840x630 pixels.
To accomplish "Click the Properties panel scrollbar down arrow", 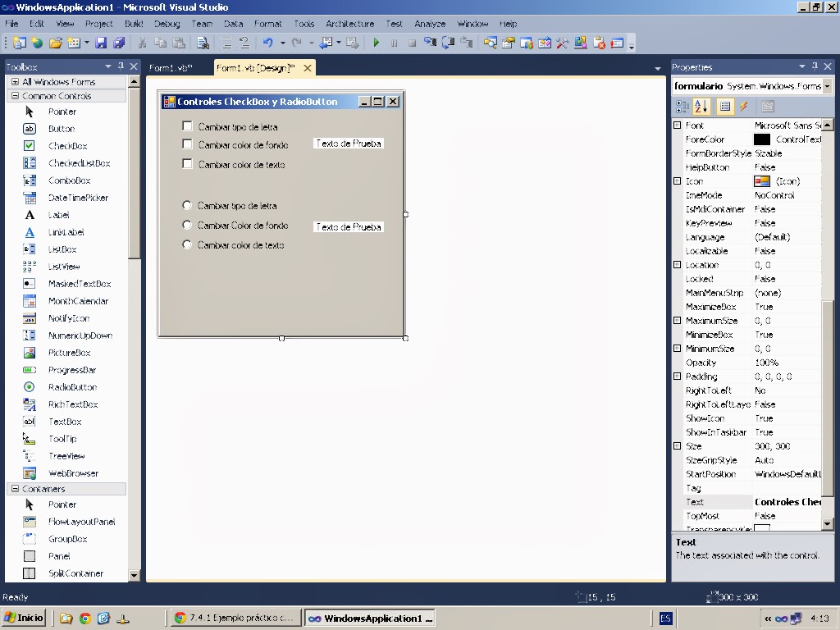I will [829, 525].
